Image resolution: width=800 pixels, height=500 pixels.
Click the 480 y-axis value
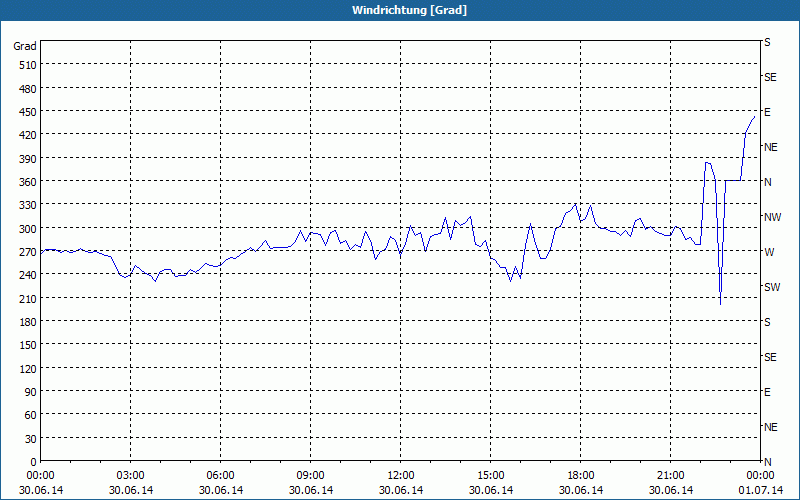28,89
